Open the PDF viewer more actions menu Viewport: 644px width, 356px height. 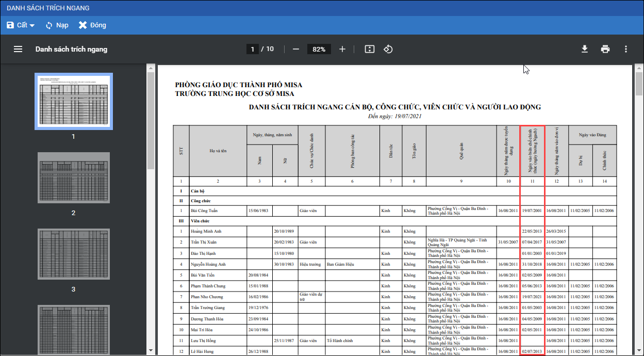pyautogui.click(x=626, y=49)
